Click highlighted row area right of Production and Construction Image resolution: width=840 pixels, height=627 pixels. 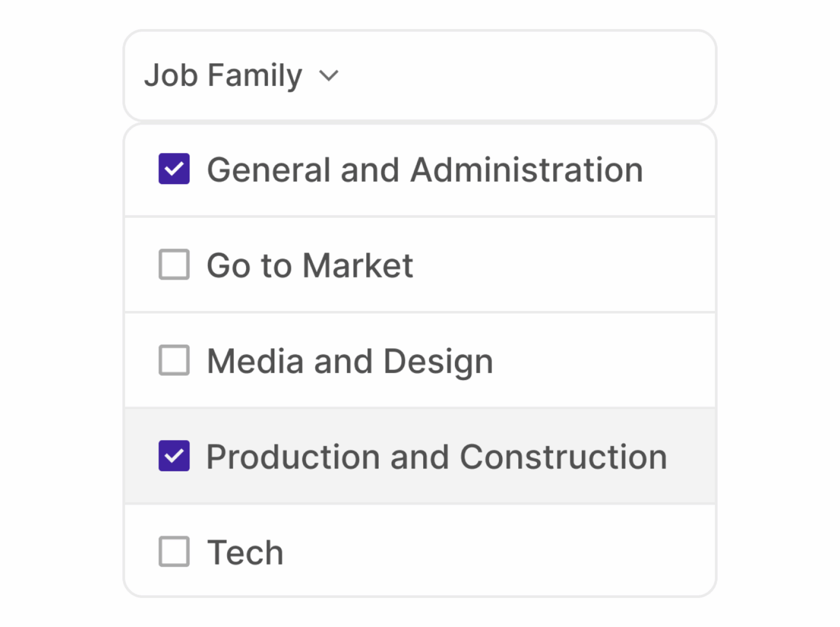(x=692, y=457)
